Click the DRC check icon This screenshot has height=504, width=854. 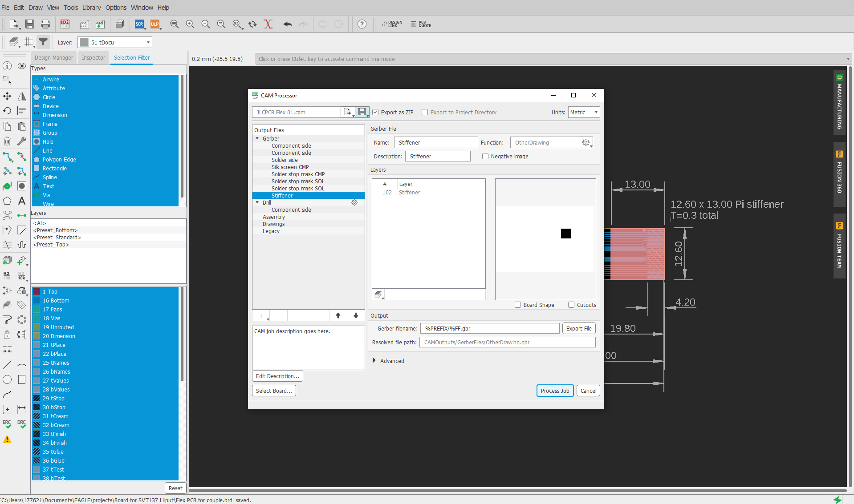click(x=21, y=424)
